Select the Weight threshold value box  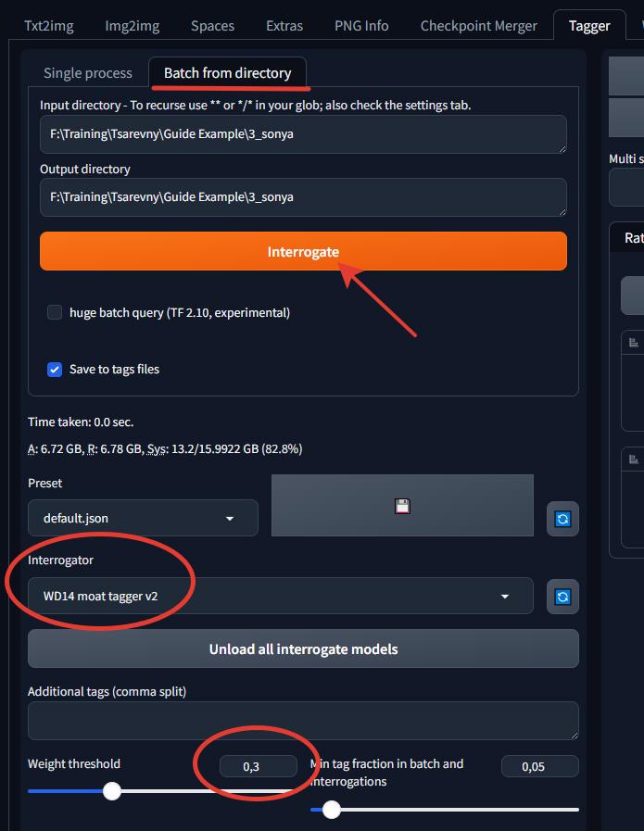pyautogui.click(x=259, y=766)
